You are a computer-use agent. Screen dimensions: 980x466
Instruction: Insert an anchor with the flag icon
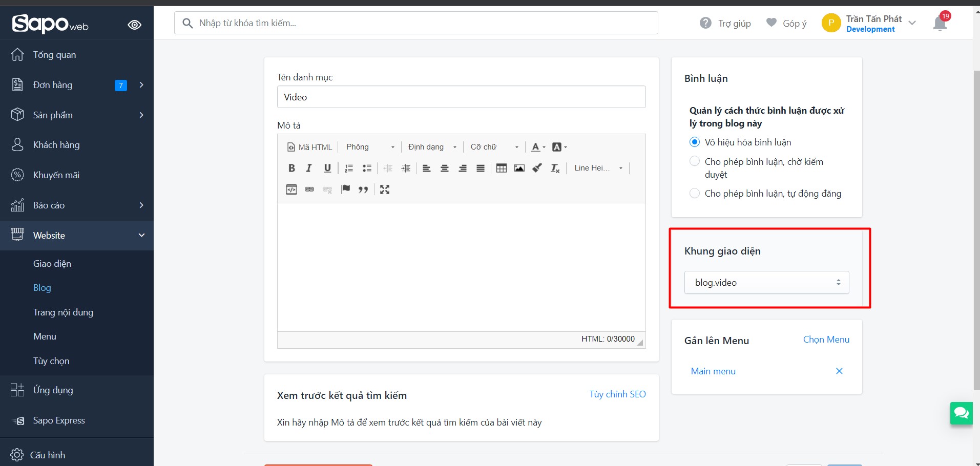(x=346, y=189)
